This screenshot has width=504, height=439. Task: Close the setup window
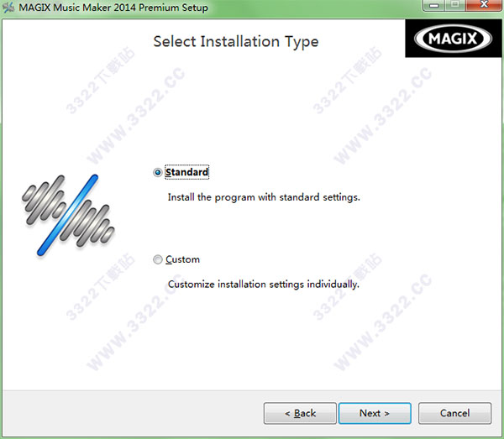[484, 5]
